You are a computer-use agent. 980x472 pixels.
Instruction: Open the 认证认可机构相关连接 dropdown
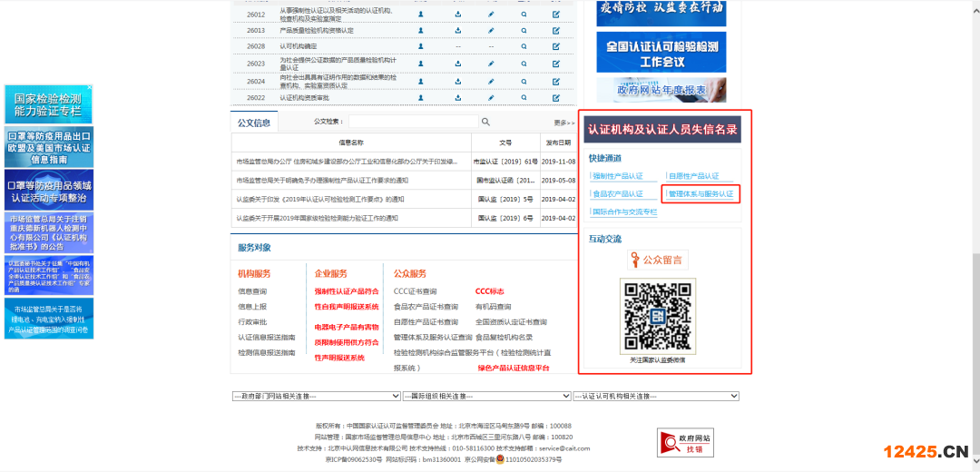[x=657, y=396]
